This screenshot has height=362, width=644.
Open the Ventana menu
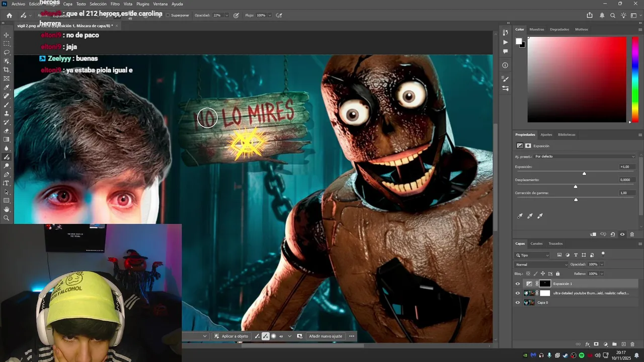point(160,4)
